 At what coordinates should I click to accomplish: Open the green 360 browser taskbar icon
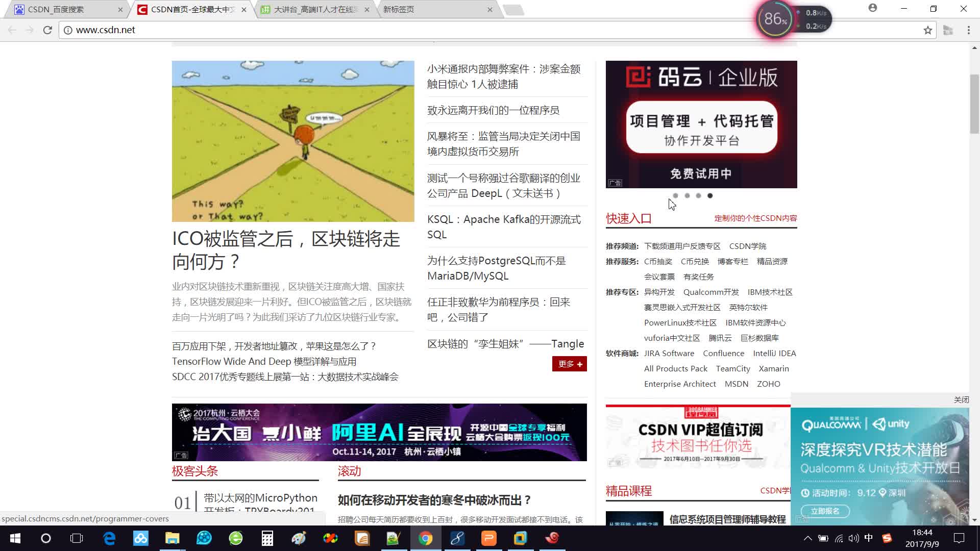(x=235, y=538)
